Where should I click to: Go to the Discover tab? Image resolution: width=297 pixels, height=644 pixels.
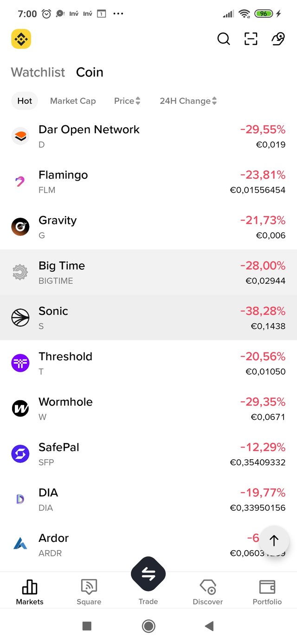(x=207, y=592)
